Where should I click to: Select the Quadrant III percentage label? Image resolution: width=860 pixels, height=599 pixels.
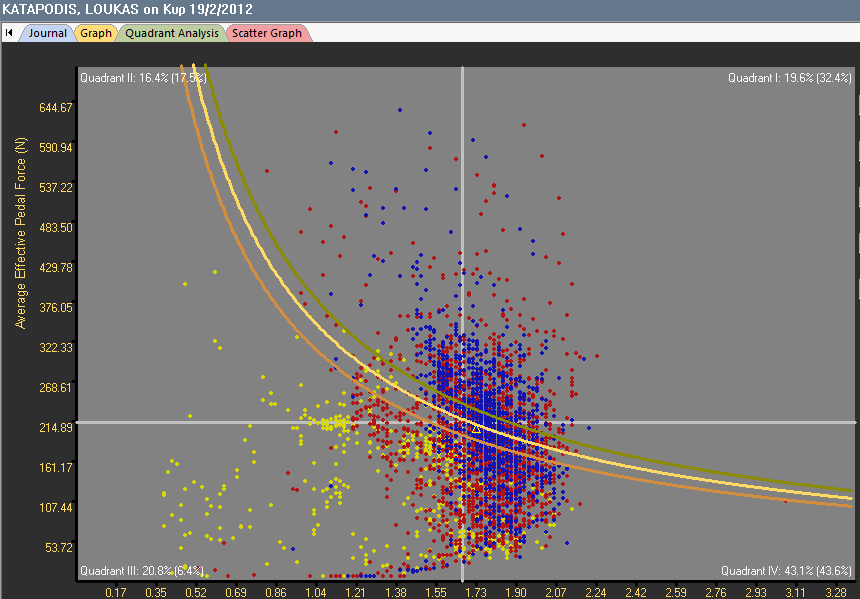142,571
